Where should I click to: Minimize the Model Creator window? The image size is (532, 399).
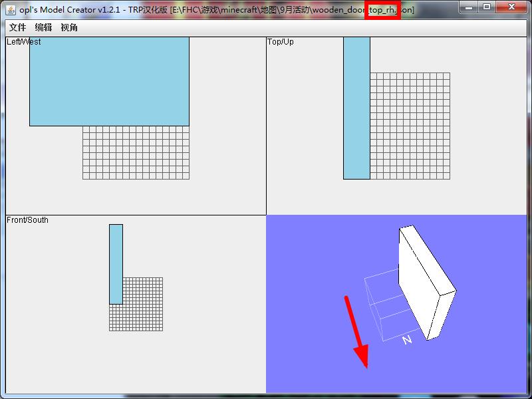pyautogui.click(x=469, y=7)
